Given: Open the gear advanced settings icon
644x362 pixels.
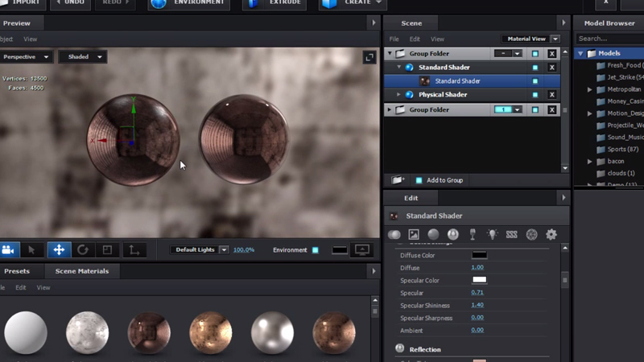Looking at the screenshot, I should tap(551, 235).
